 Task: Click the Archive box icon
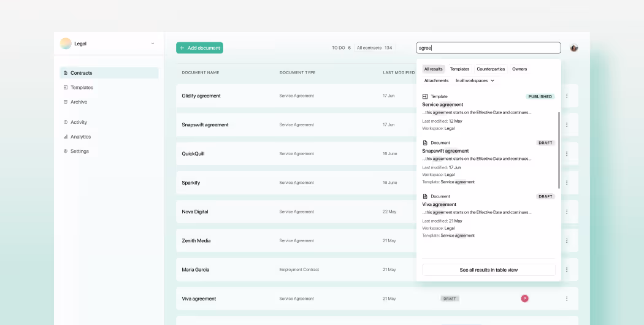(x=65, y=102)
